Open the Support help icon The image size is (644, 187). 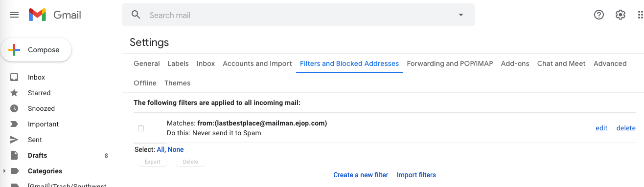coord(599,15)
